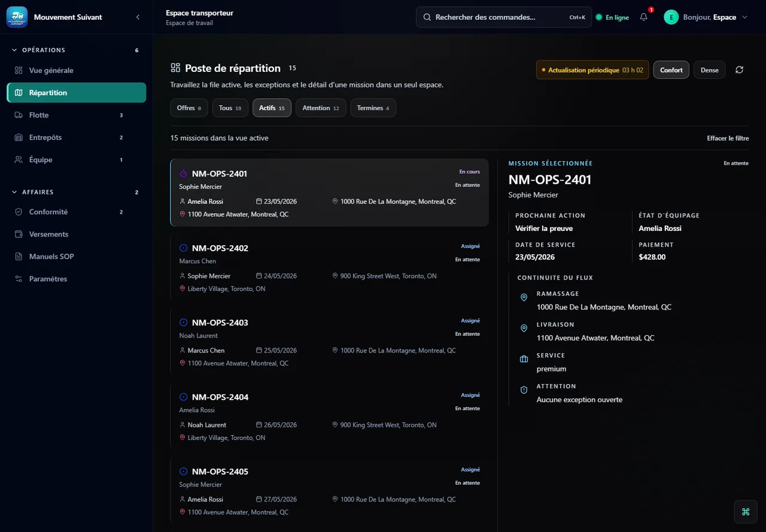Open the command palette icon at bottom right
766x532 pixels.
[x=746, y=512]
